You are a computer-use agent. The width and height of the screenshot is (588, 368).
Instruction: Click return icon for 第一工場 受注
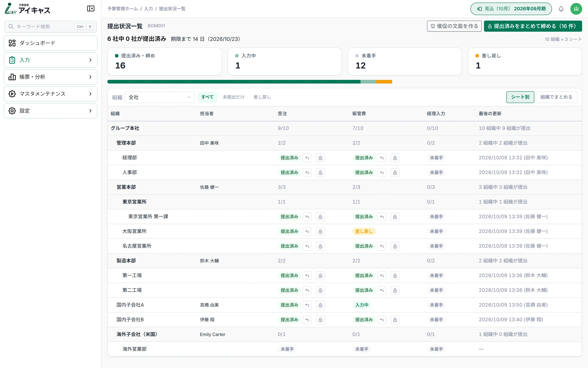[307, 275]
